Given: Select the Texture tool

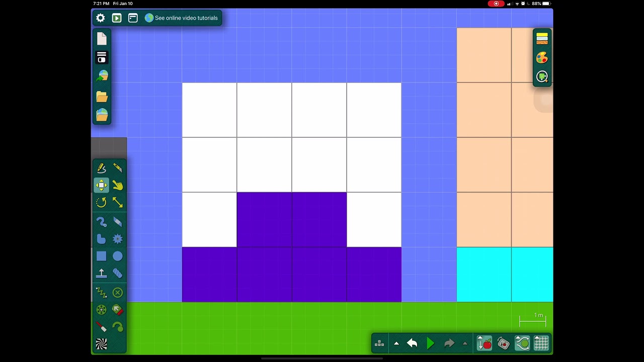Looking at the screenshot, I should (x=102, y=344).
